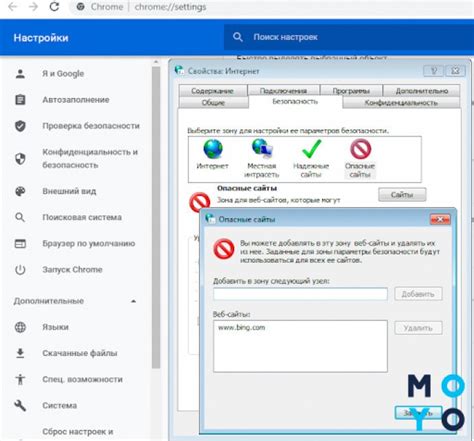The width and height of the screenshot is (474, 441).
Task: Open 'Я и Google' person icon
Action: pos(20,74)
